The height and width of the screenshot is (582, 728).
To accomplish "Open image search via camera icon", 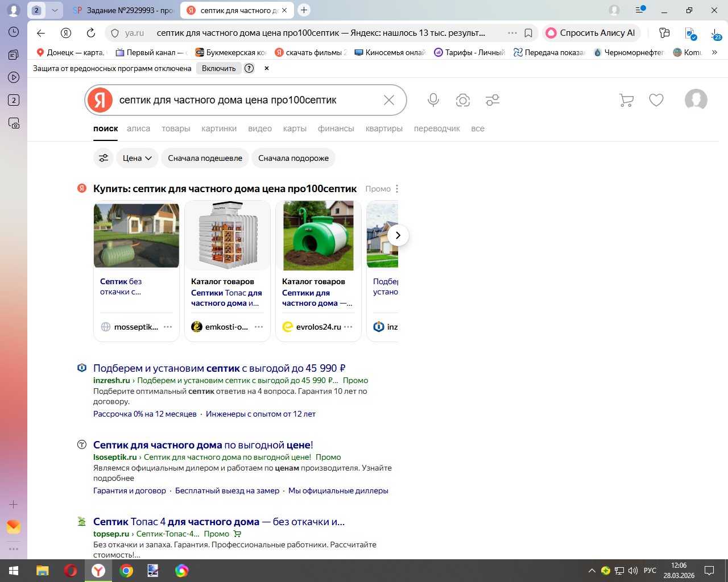I will pos(463,100).
